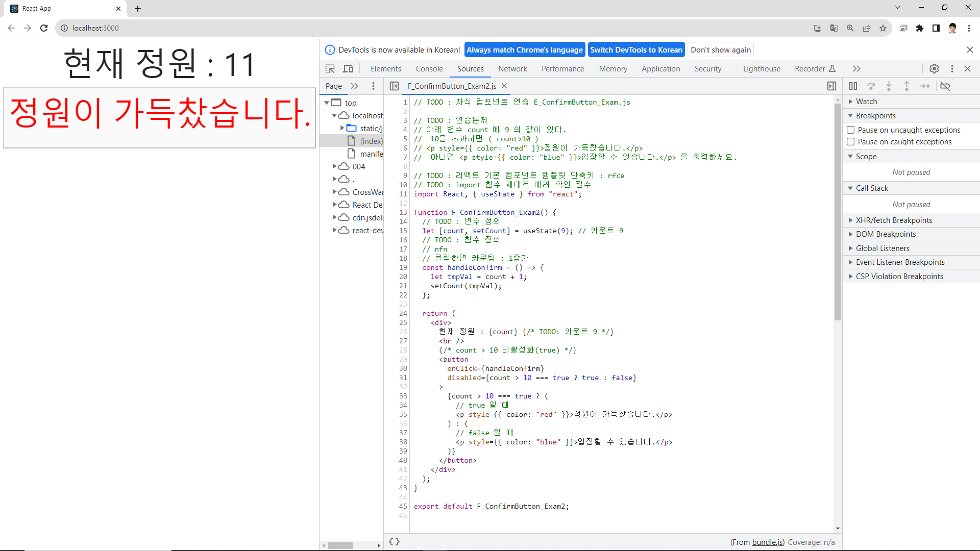This screenshot has height=551, width=980.
Task: Click the step over debugger icon
Action: click(871, 86)
